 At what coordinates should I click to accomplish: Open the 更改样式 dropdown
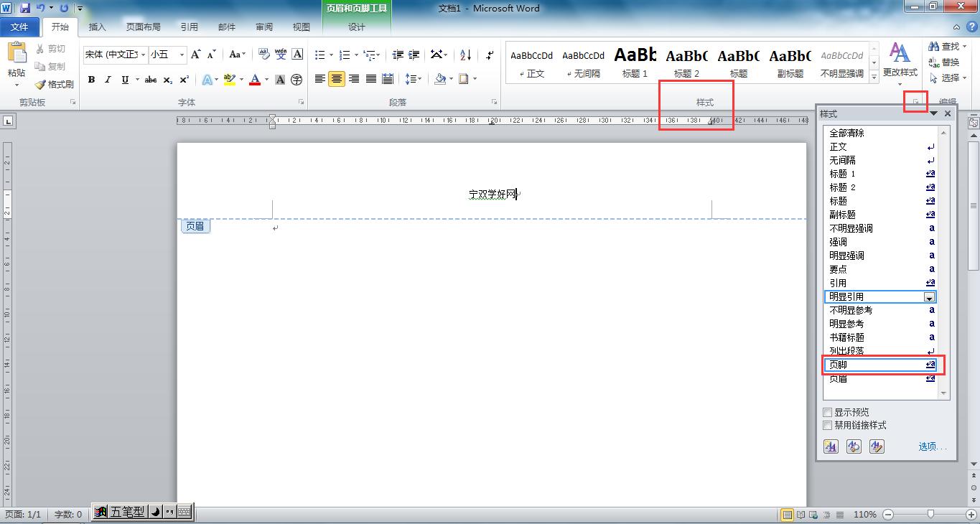coord(900,63)
